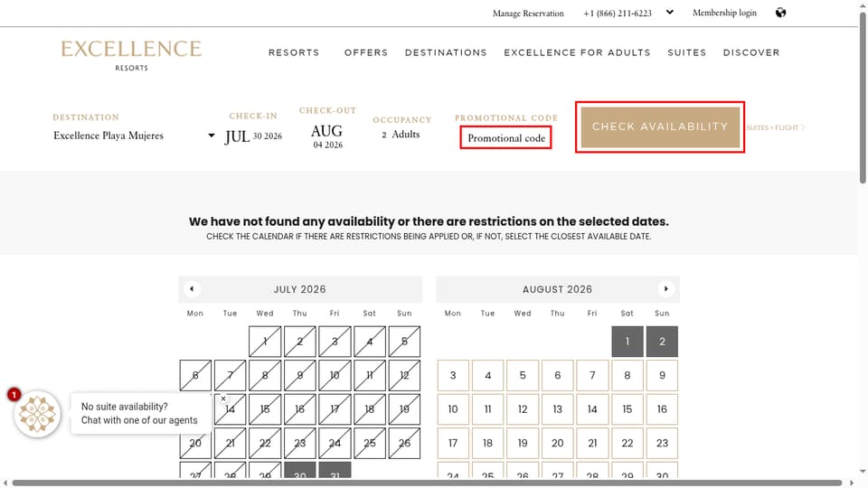
Task: Click the crossed-out July 5 date
Action: (405, 342)
